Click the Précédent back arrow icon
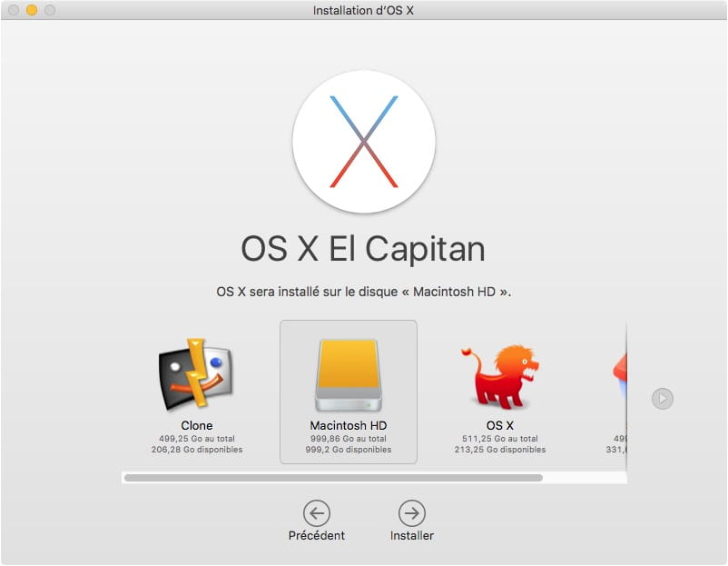Viewport: 728px width, 566px height. pos(317,513)
